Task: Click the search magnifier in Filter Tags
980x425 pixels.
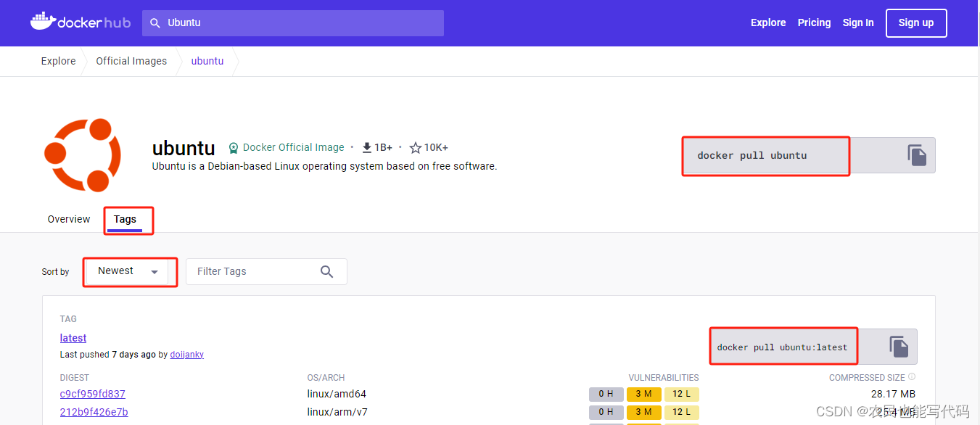Action: (326, 271)
